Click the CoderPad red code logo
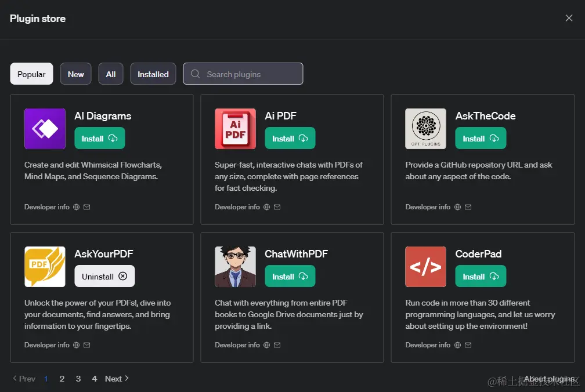The width and height of the screenshot is (585, 392). [426, 266]
